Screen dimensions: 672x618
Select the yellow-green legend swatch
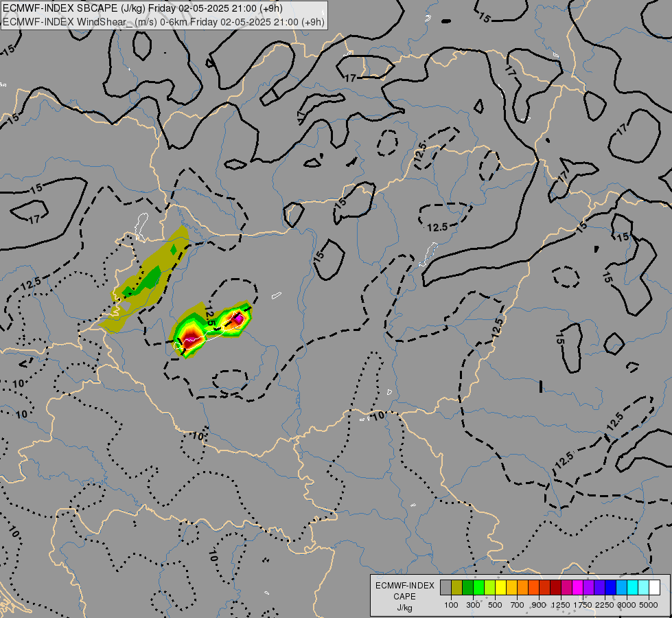click(490, 588)
